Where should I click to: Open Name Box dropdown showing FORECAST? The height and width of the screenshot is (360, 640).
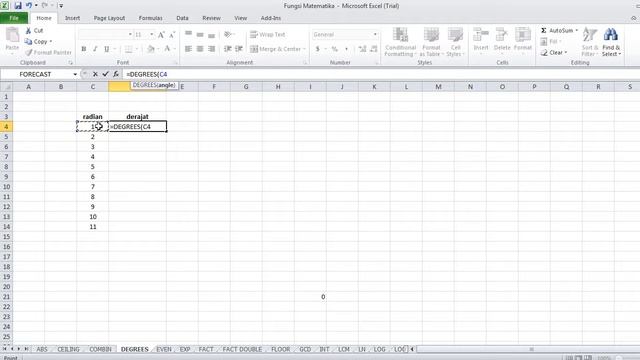[x=75, y=74]
